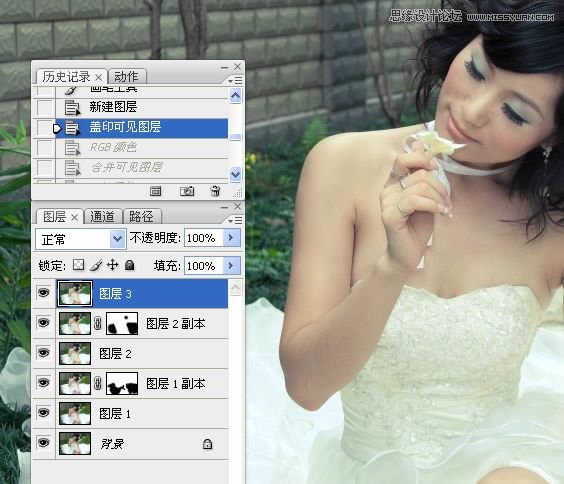564x484 pixels.
Task: Open the 填充 fill slider arrow
Action: [231, 266]
